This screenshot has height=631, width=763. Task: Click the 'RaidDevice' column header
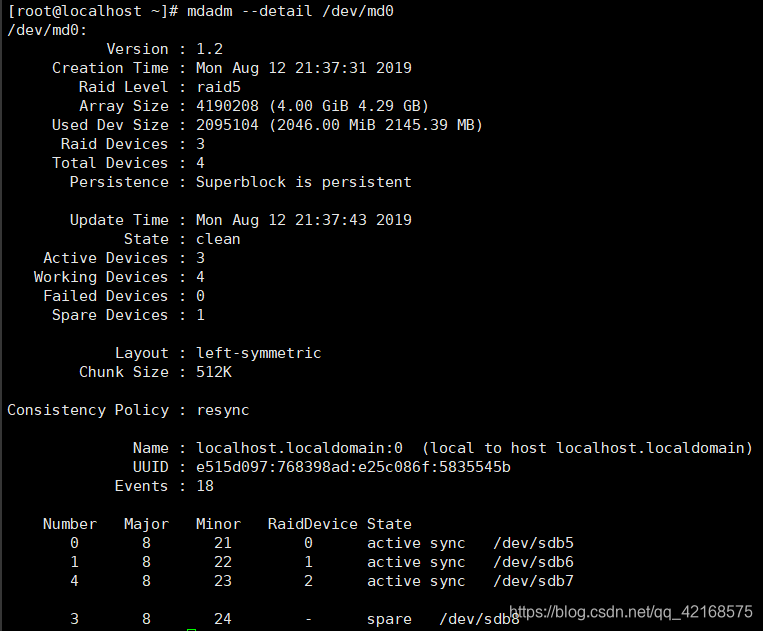(312, 524)
